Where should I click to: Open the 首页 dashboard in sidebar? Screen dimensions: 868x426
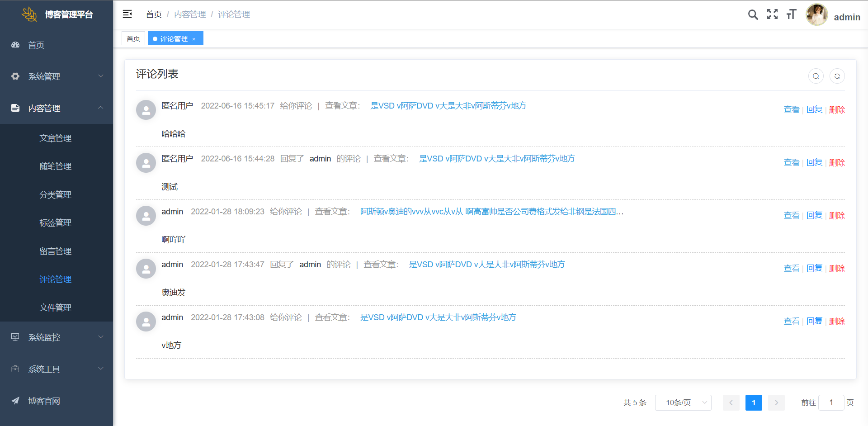point(36,45)
